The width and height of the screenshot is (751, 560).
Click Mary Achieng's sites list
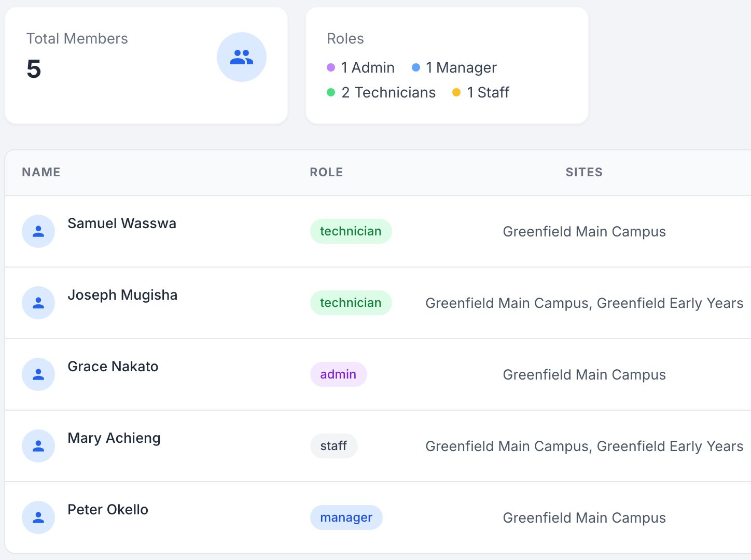(585, 446)
